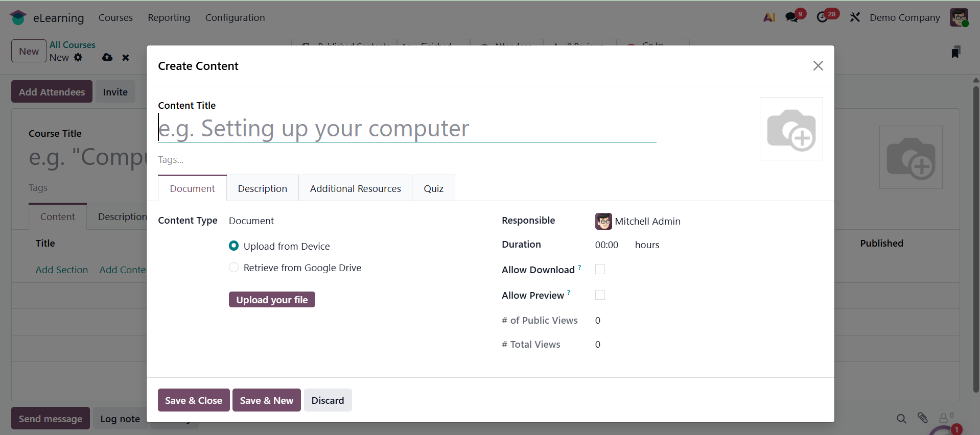Click the followers icon in chatter
This screenshot has width=980, height=435.
tap(945, 418)
